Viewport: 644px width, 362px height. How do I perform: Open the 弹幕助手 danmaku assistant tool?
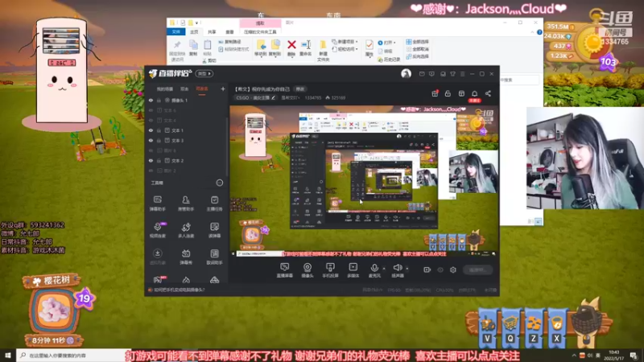click(x=157, y=204)
